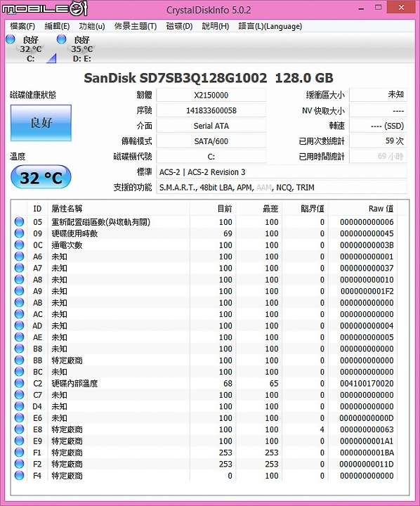Viewport: 420px width, 506px height.
Task: Click the status orb of attribute E9
Action: tap(20, 441)
